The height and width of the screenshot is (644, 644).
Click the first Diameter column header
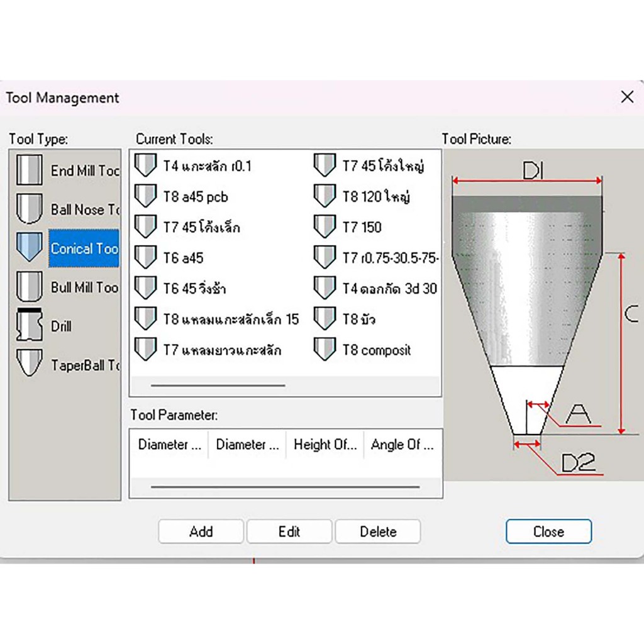(169, 445)
